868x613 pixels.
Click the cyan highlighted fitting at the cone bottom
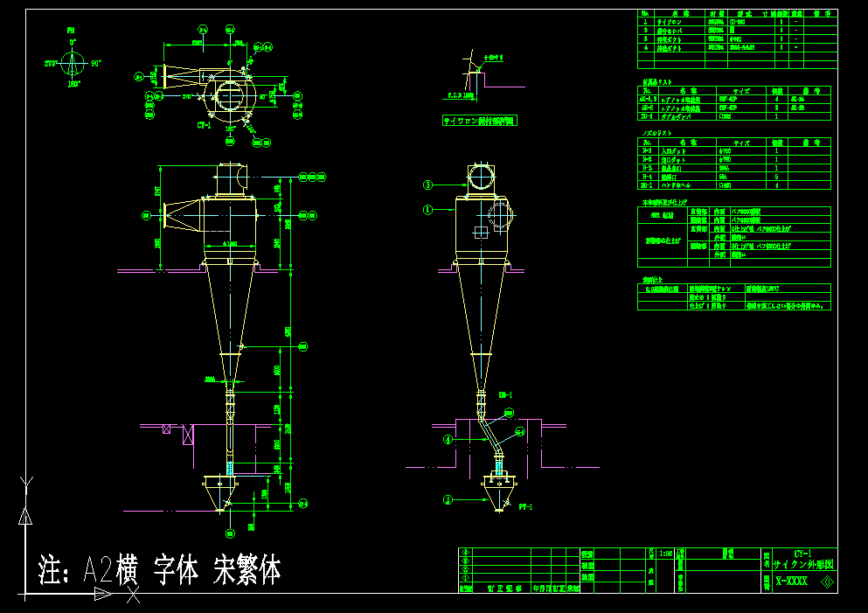[230, 470]
